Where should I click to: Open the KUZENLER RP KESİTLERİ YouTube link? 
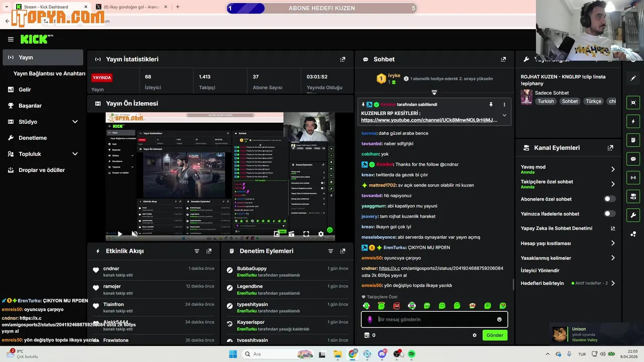coord(429,120)
